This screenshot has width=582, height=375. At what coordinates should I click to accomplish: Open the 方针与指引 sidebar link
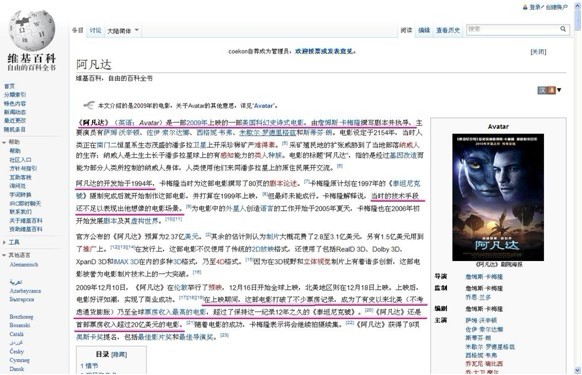coord(23,168)
